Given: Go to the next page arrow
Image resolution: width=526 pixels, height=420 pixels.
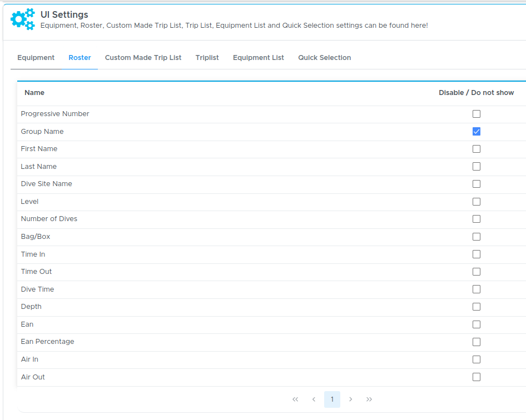Looking at the screenshot, I should tap(350, 399).
